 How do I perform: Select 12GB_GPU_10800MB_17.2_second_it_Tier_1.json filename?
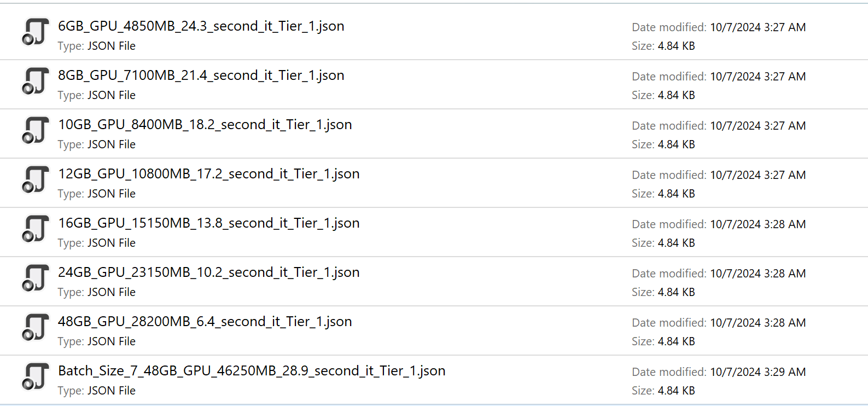pos(208,174)
